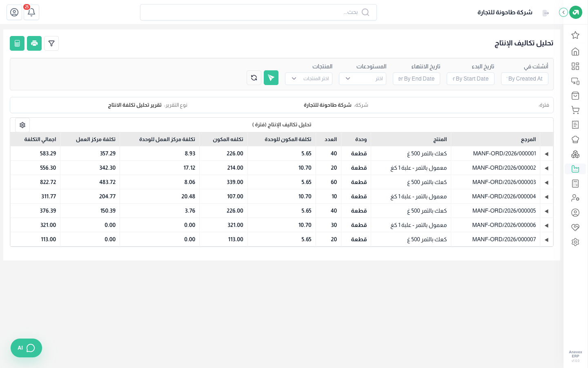
Task: Apply filters with green arrow button
Action: tap(271, 78)
